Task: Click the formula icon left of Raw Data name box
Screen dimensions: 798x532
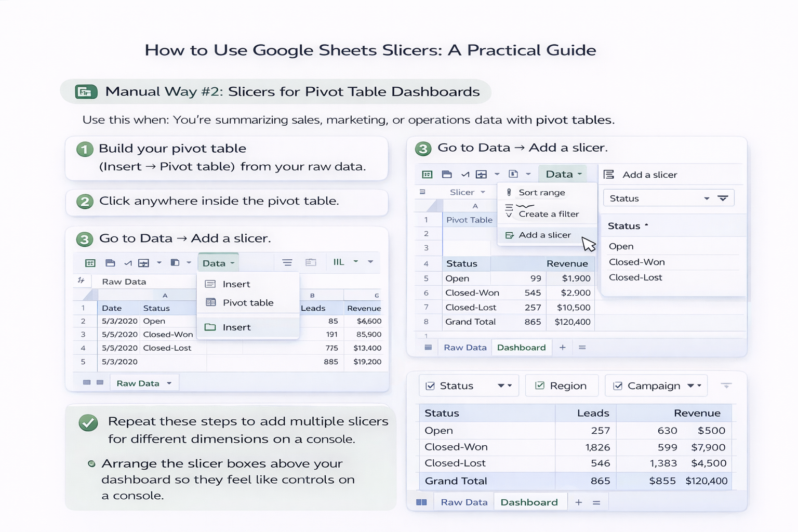Action: tap(81, 281)
